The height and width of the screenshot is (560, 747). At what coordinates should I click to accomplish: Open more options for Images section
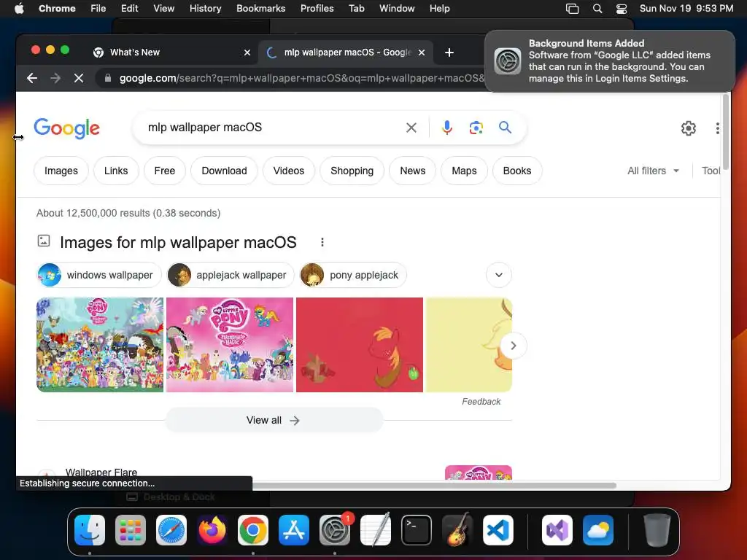click(322, 242)
